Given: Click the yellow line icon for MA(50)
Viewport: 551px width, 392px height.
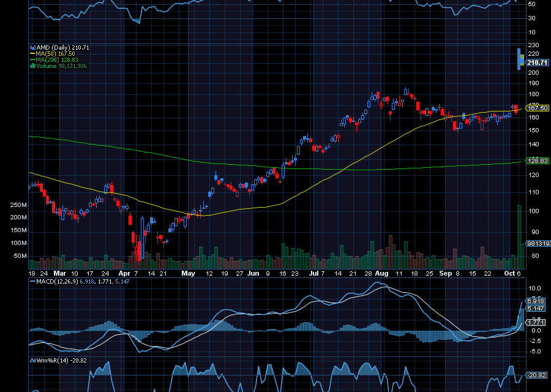Looking at the screenshot, I should click(x=32, y=53).
